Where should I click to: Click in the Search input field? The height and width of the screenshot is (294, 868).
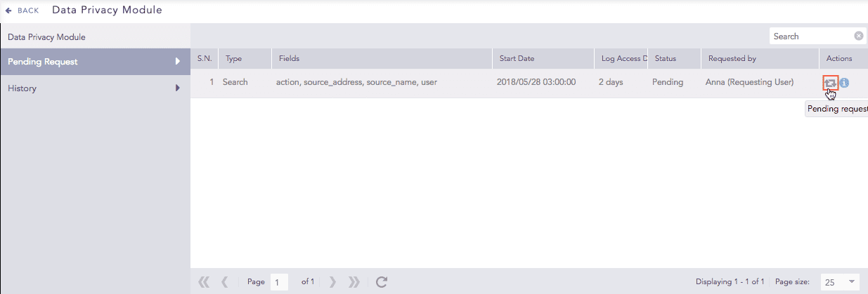(812, 36)
